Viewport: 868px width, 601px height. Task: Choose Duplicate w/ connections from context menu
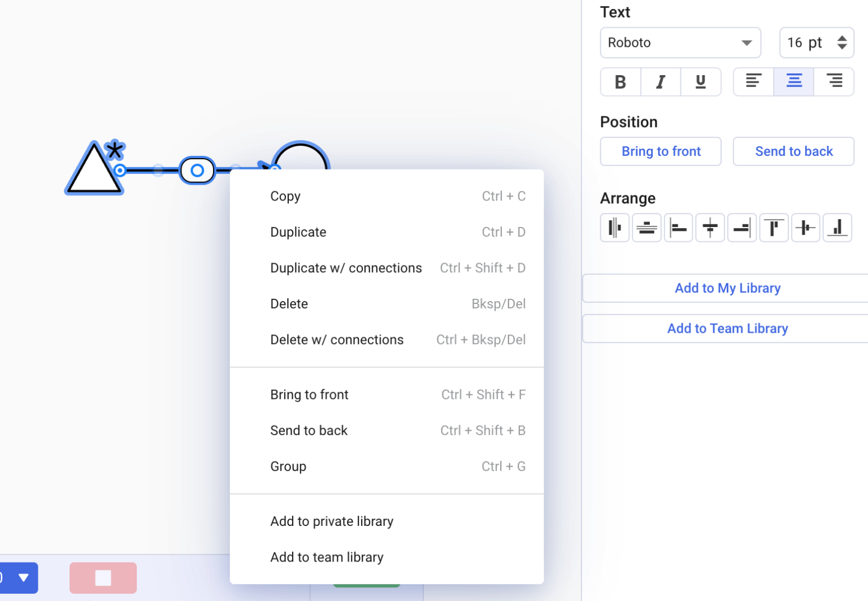point(346,268)
